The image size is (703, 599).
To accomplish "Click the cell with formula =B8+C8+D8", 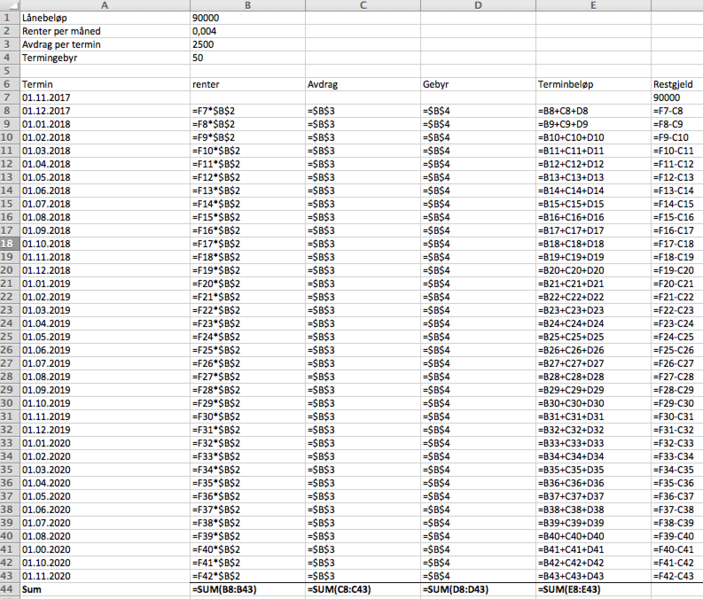I will tap(593, 111).
